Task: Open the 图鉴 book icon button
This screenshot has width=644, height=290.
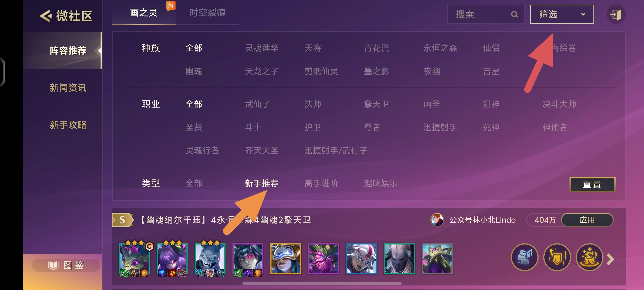Action: coord(66,265)
